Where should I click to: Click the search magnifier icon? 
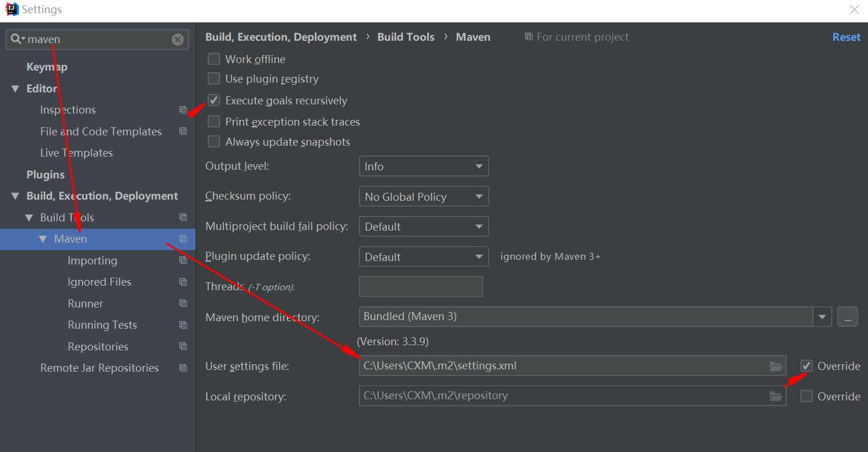click(16, 39)
